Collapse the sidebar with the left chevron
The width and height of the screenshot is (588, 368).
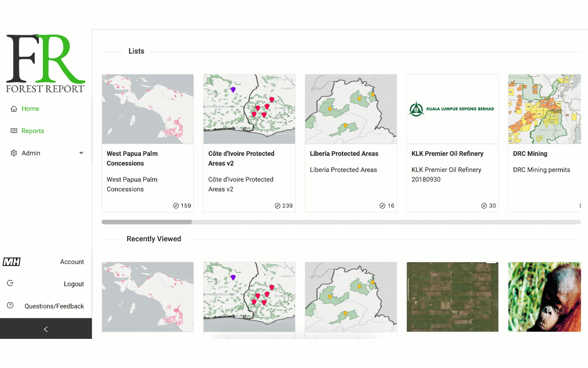click(46, 329)
